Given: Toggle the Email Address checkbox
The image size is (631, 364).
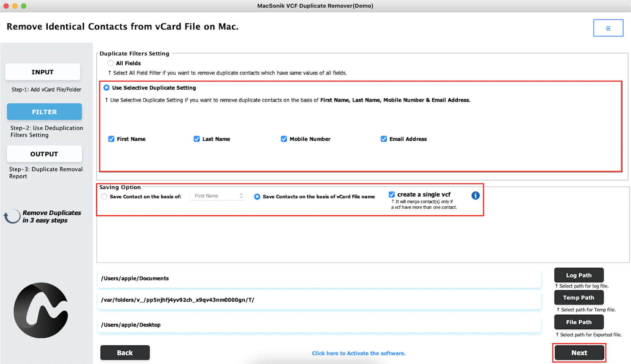Looking at the screenshot, I should click(384, 139).
